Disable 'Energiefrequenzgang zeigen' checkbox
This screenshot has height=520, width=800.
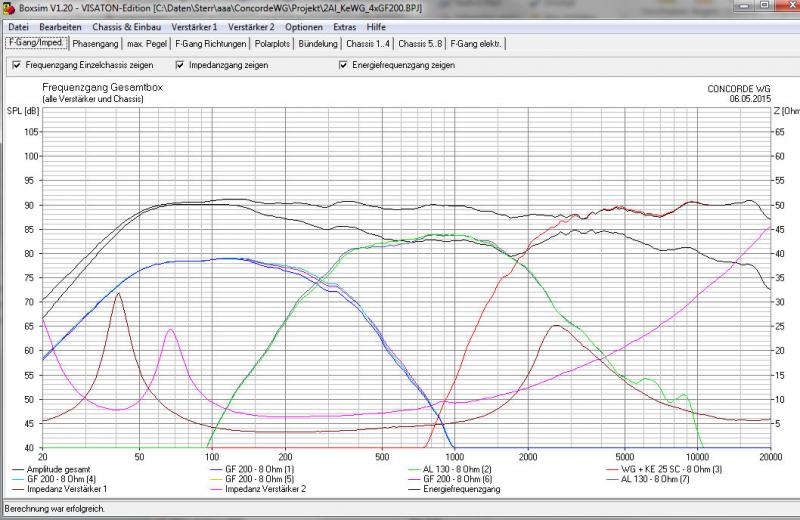344,65
